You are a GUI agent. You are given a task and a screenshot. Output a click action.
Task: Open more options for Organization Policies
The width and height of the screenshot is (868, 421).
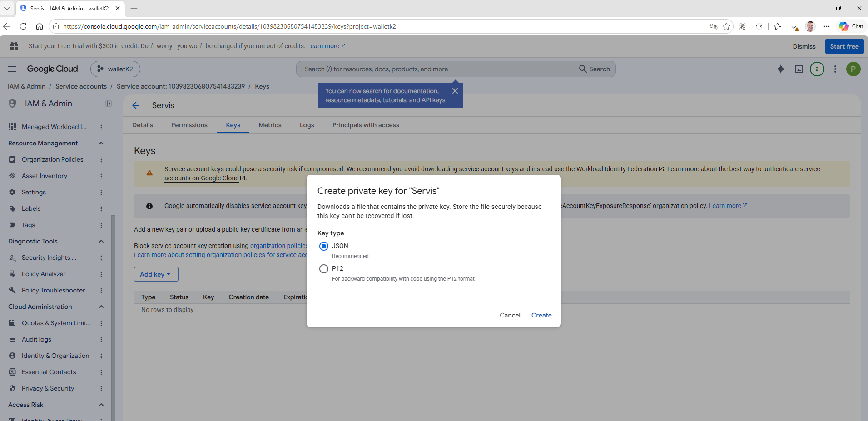(x=101, y=160)
